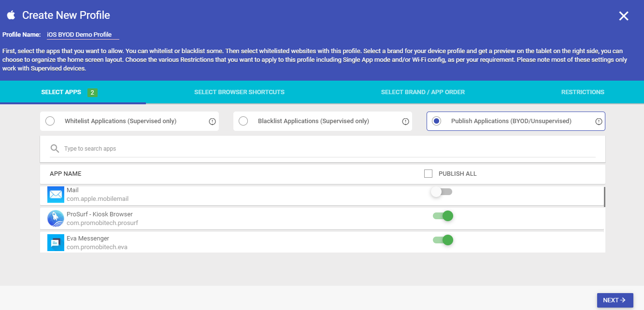This screenshot has width=644, height=310.
Task: Disable the Eva Messenger publish toggle
Action: 443,240
